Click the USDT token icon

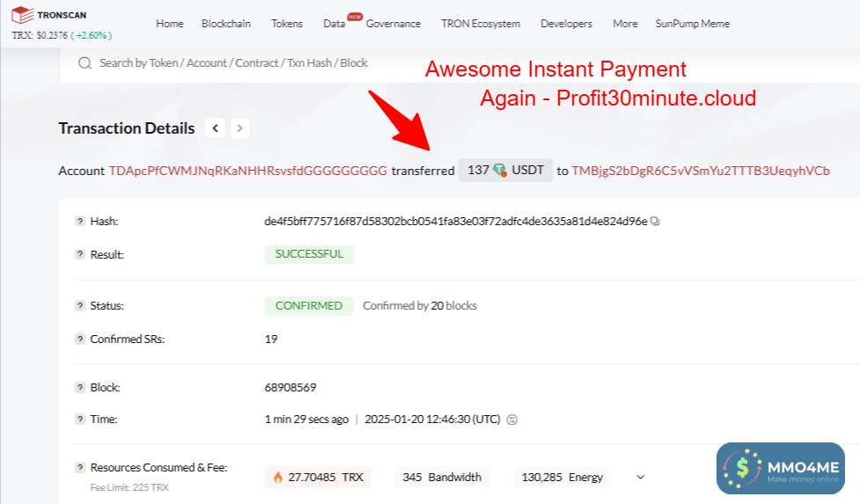click(x=500, y=171)
